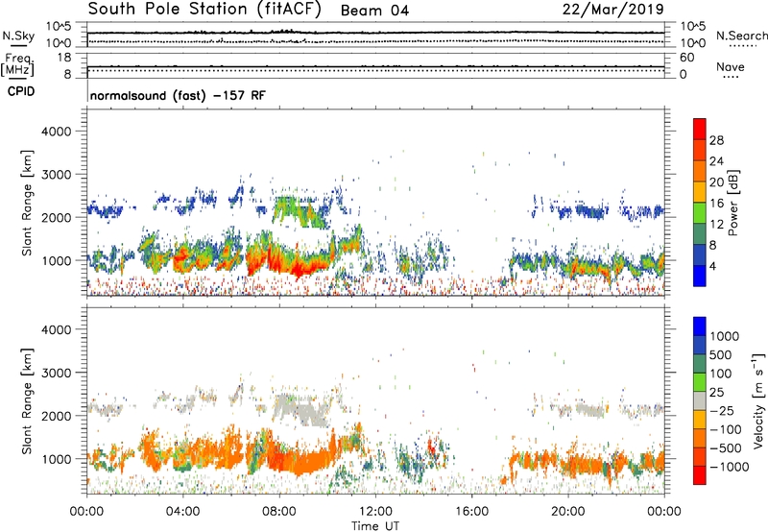Click the "24" tick on Power color bar

[x=716, y=161]
